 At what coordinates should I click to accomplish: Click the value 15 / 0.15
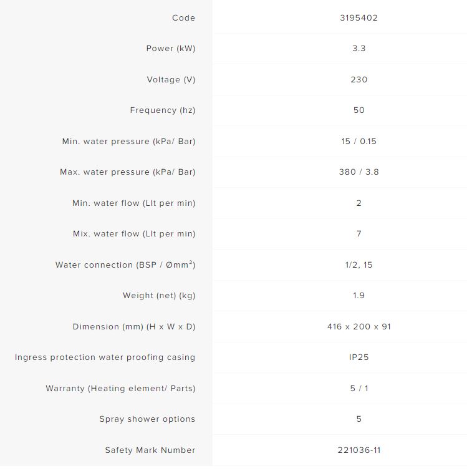tap(359, 142)
